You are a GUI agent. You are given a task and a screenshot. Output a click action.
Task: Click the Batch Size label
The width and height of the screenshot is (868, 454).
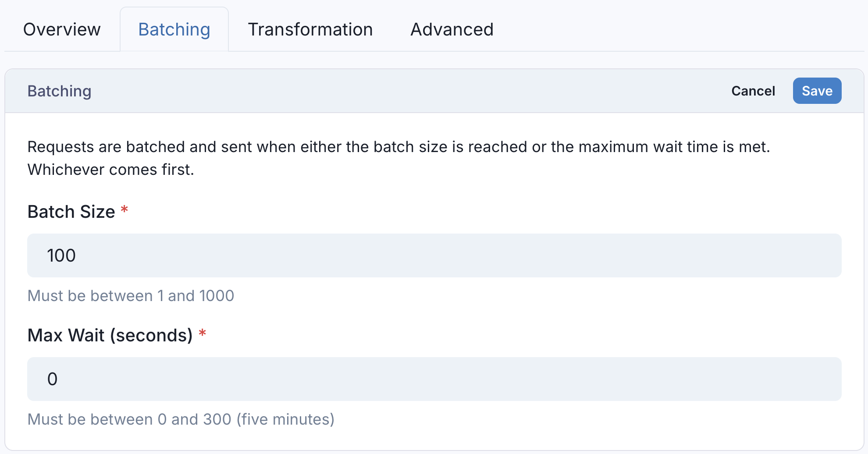(71, 212)
